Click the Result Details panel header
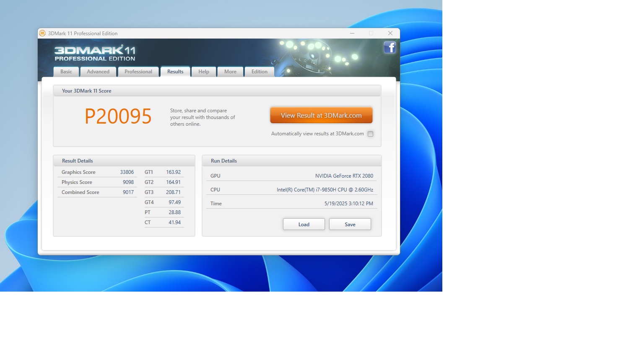The width and height of the screenshot is (644, 362). point(124,161)
